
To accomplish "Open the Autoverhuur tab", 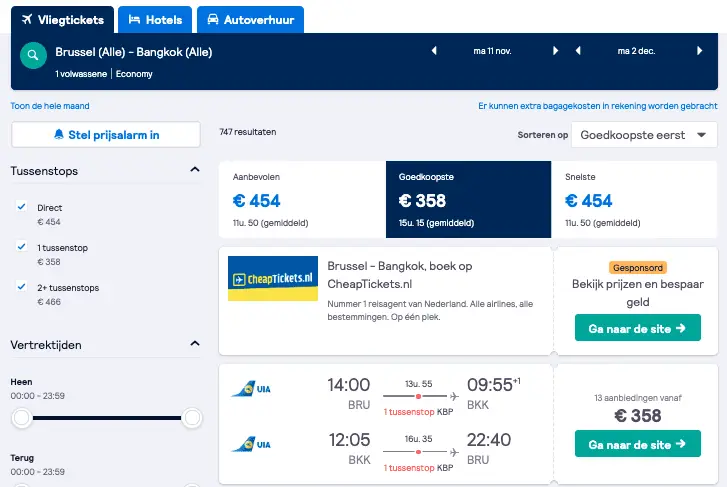I will [x=250, y=20].
